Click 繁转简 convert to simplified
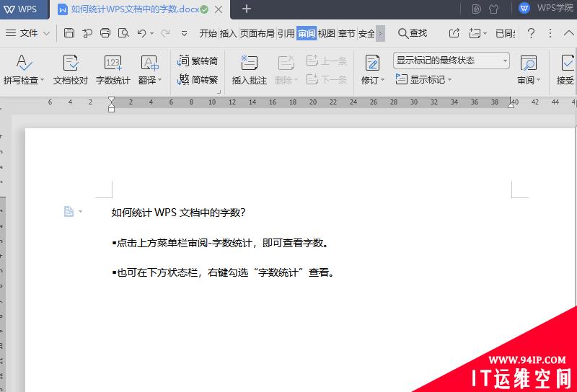 pos(198,61)
